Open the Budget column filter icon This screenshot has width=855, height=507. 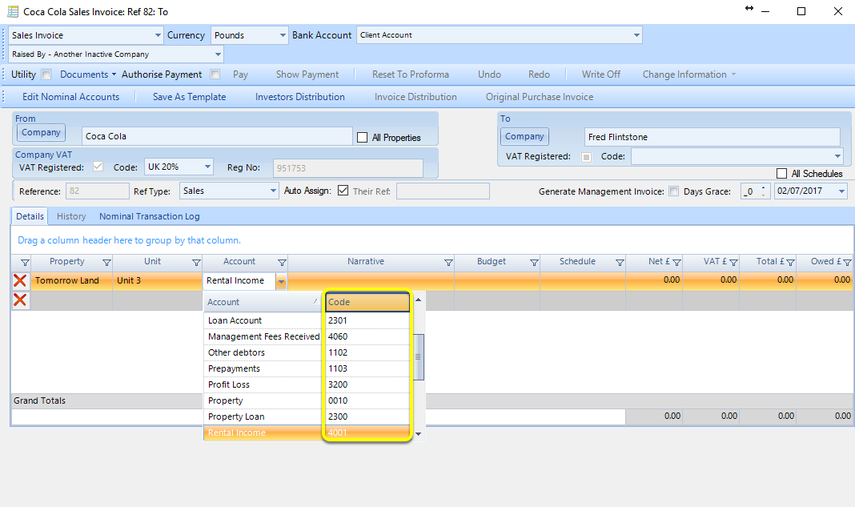pyautogui.click(x=534, y=263)
